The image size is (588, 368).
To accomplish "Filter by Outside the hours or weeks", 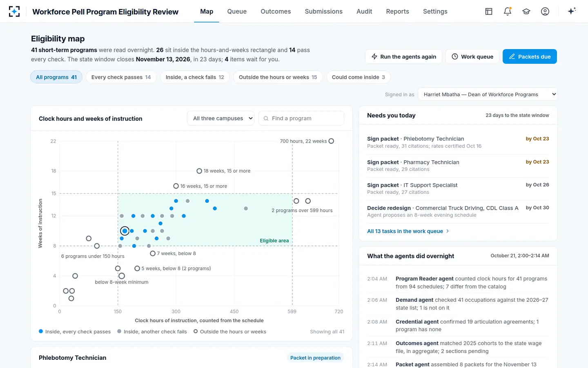I will [278, 77].
